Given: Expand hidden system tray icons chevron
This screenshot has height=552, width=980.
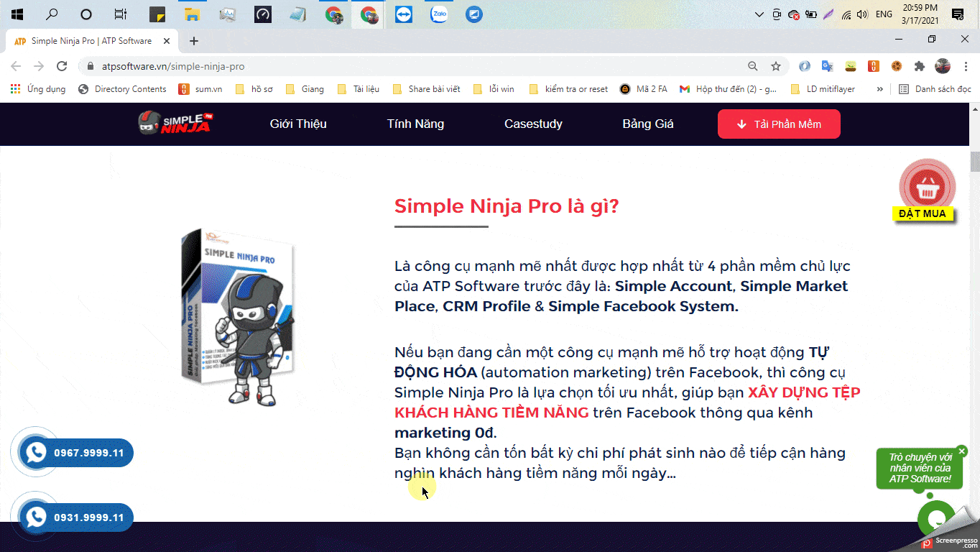Looking at the screenshot, I should tap(759, 13).
